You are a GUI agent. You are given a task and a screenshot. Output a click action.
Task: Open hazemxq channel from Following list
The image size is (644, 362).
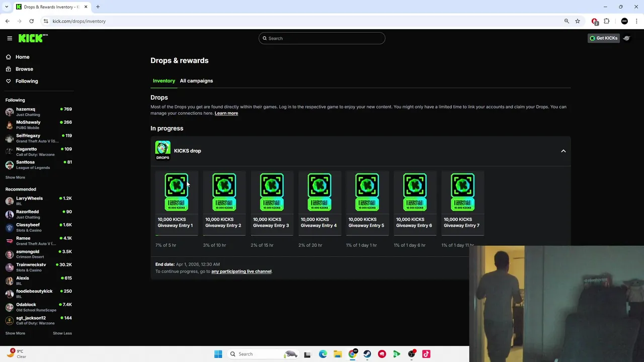point(39,112)
